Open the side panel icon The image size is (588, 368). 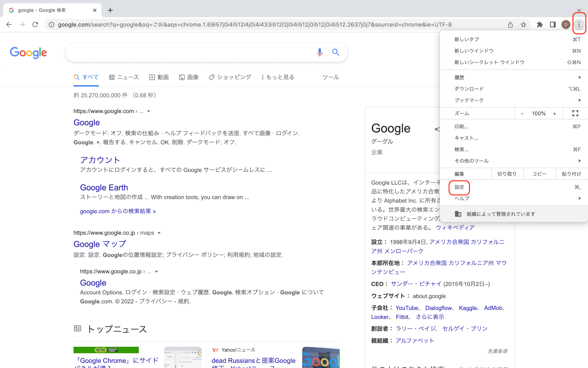(552, 24)
